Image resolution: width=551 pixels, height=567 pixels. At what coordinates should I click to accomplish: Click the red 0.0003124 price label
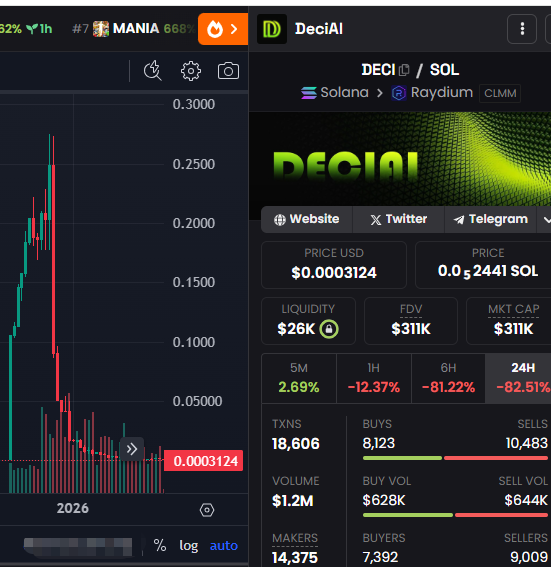click(204, 461)
